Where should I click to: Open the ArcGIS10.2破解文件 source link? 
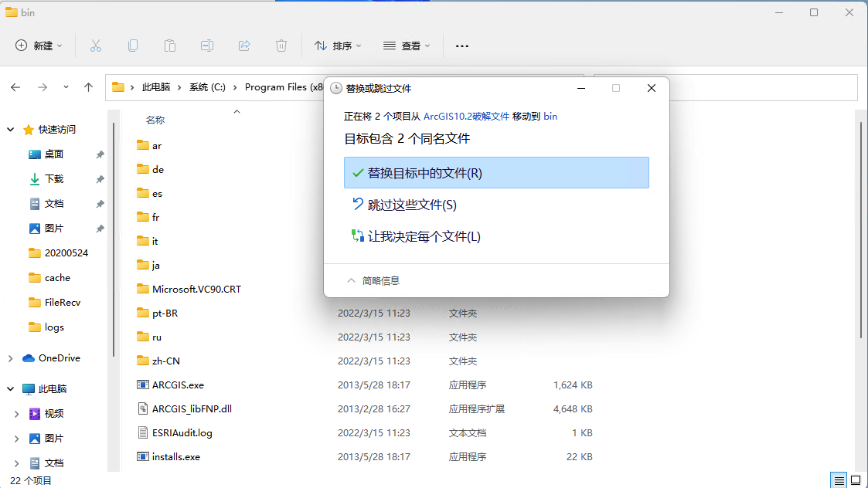coord(466,116)
